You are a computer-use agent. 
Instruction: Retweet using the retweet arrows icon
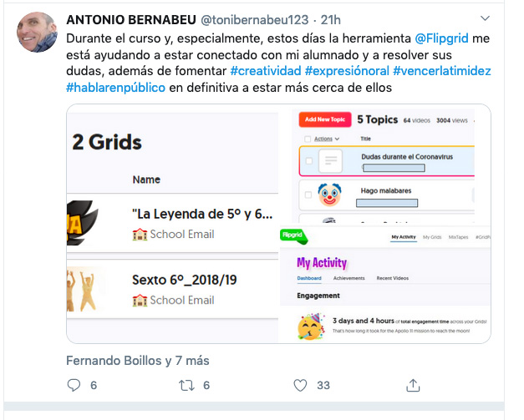[x=186, y=385]
